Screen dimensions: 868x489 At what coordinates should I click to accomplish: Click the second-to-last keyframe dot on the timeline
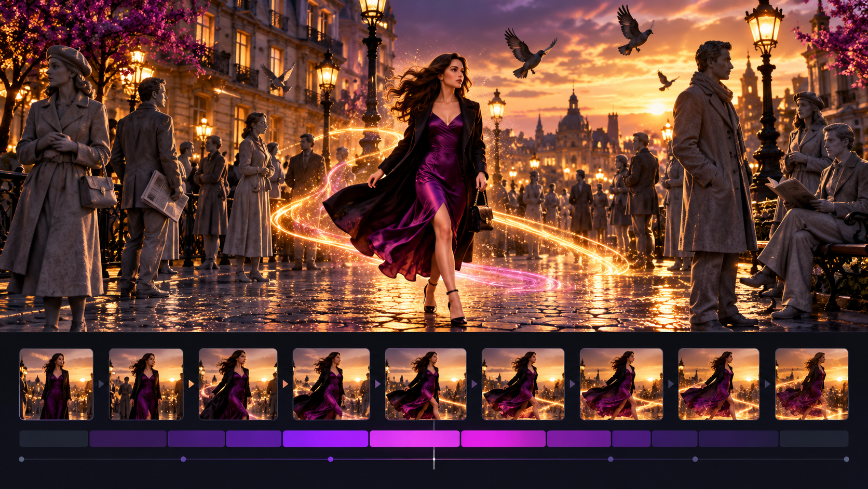[695, 459]
